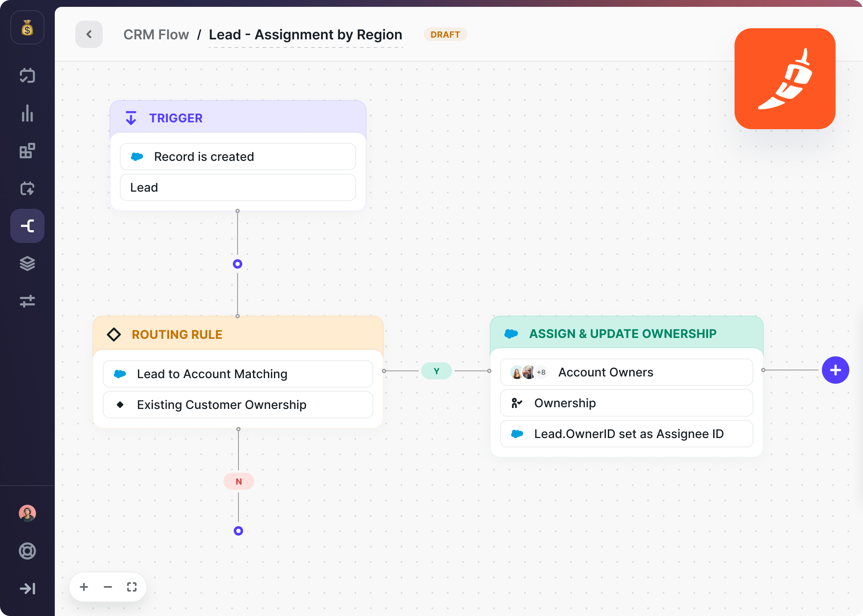Open the Account Owners field

(627, 372)
